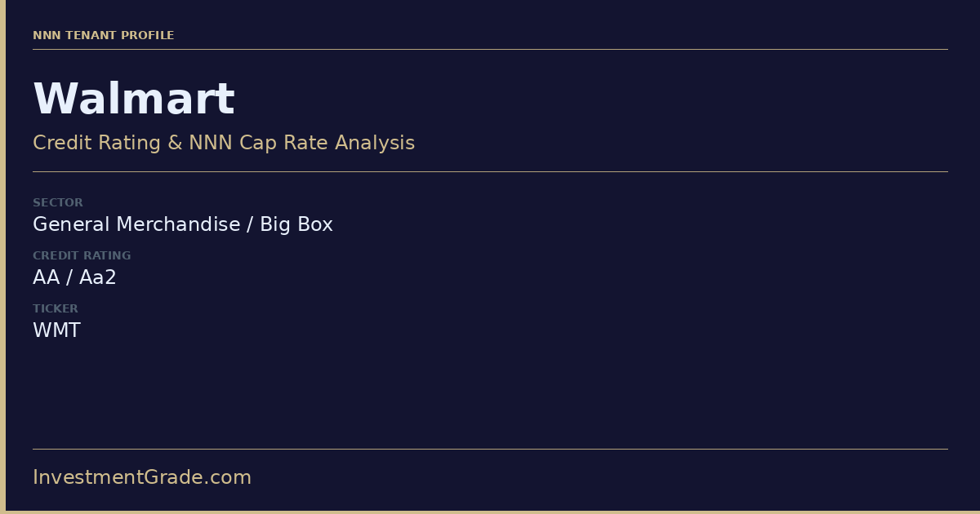The height and width of the screenshot is (514, 980).
Task: Click the gold vertical border on the left edge
Action: pyautogui.click(x=2, y=257)
